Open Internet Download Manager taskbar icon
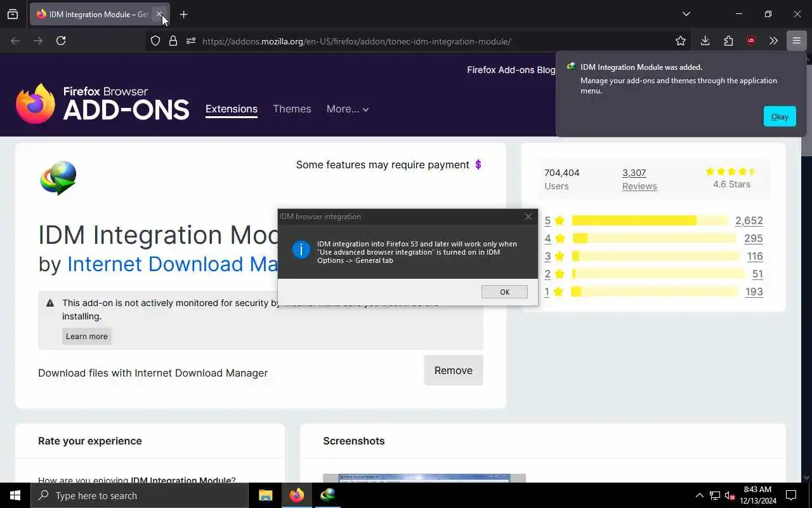The width and height of the screenshot is (812, 508). pyautogui.click(x=327, y=495)
